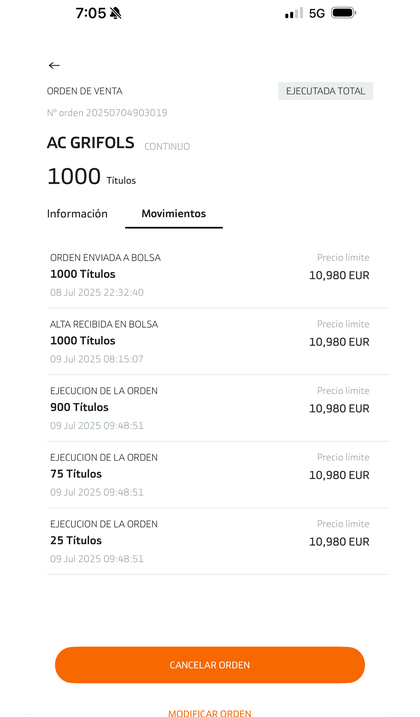
Task: Tap the EJECUTADA TOTAL status badge
Action: coord(325,91)
